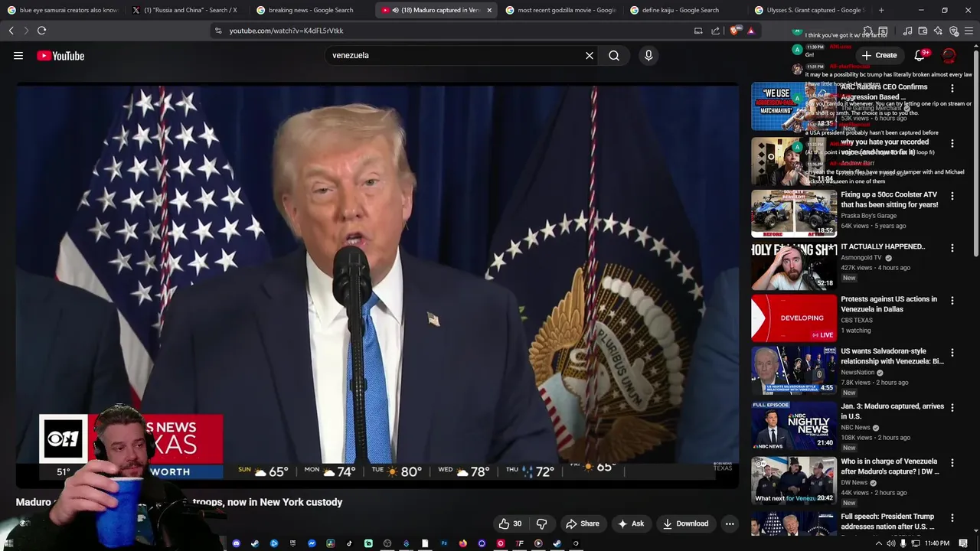Click the Brave Shields lion icon

click(x=733, y=31)
